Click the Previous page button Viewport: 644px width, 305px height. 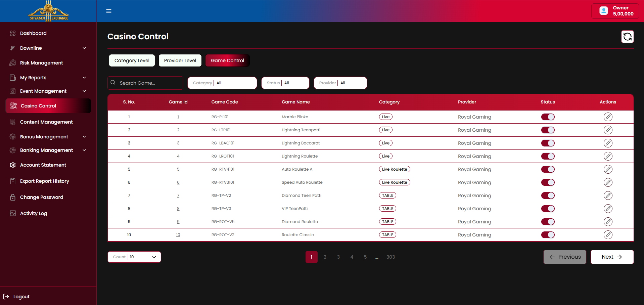[x=565, y=257]
